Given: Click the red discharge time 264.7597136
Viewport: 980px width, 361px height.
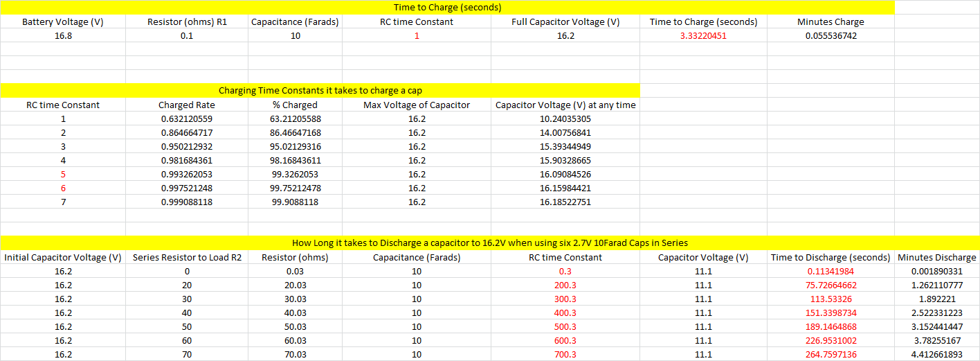Looking at the screenshot, I should coord(831,354).
